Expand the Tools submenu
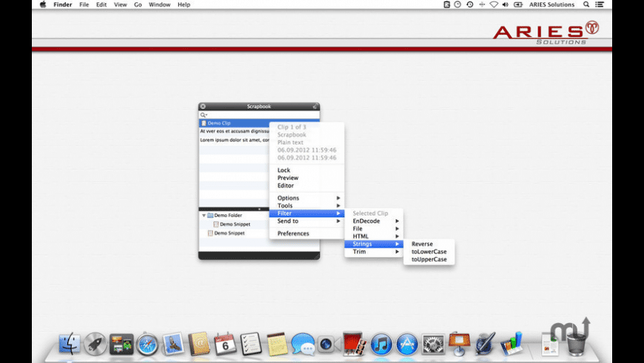The width and height of the screenshot is (644, 363). click(x=306, y=205)
